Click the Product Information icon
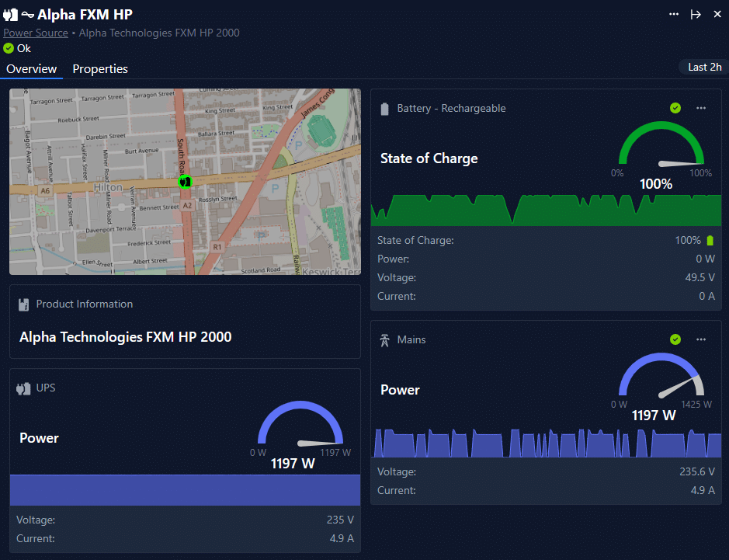Viewport: 729px width, 560px height. pyautogui.click(x=23, y=304)
